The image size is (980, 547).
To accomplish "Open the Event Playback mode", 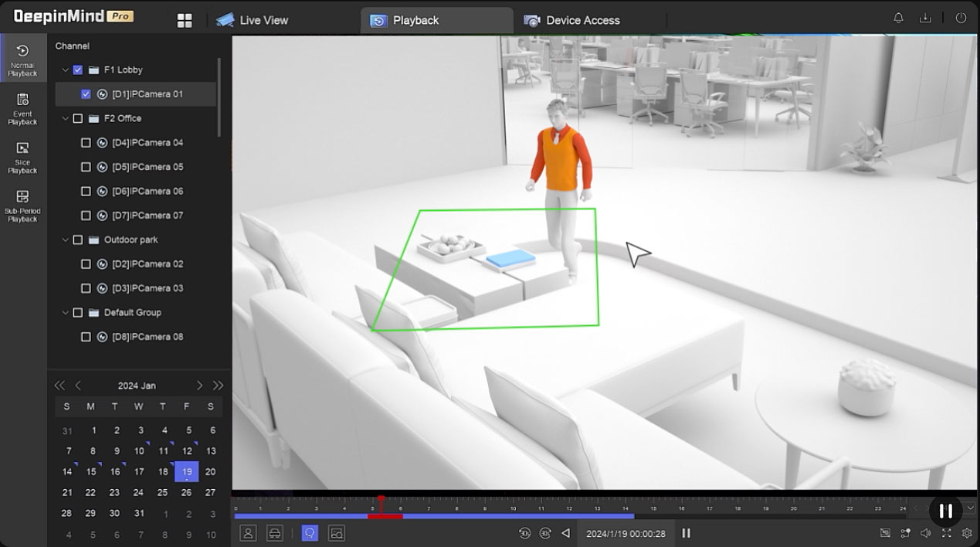I will point(22,109).
